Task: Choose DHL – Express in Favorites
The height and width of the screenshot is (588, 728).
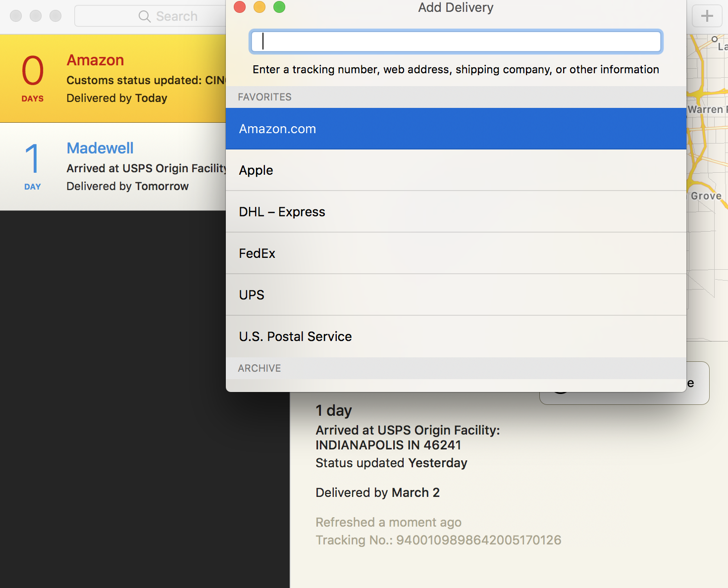Action: pos(456,212)
